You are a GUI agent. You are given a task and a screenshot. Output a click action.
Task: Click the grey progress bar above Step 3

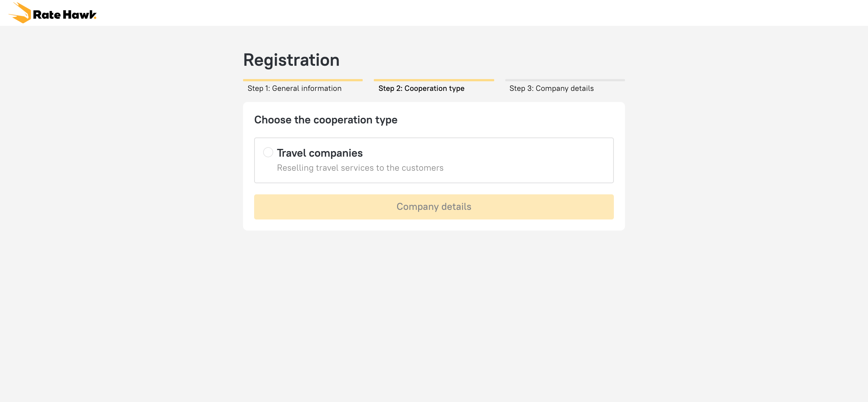point(565,80)
